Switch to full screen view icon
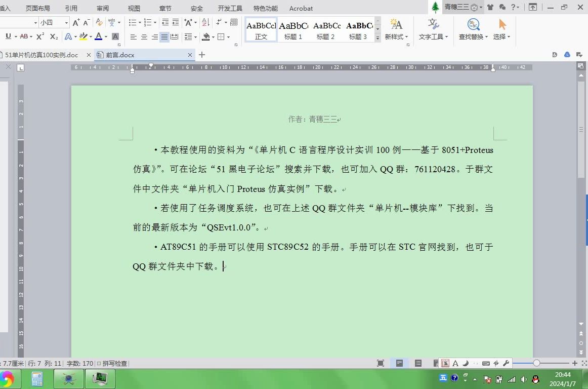 (x=380, y=363)
